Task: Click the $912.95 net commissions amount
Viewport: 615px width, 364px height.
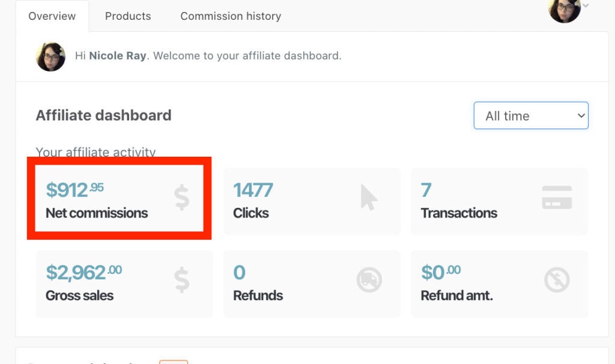Action: [x=75, y=190]
